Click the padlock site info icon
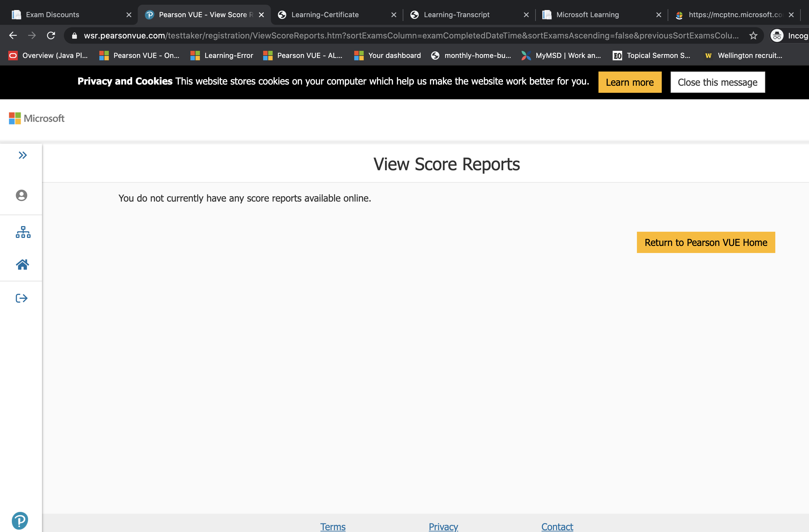809x532 pixels. pyautogui.click(x=75, y=36)
